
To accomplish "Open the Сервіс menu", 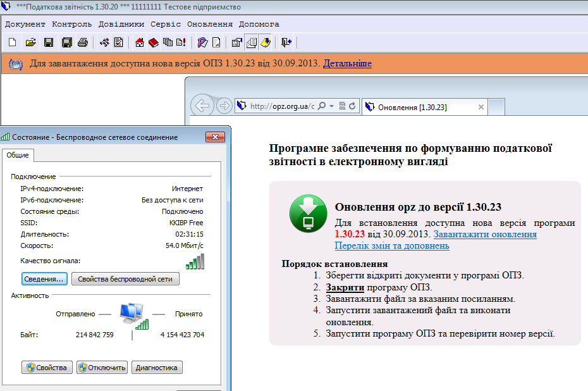I will click(166, 24).
